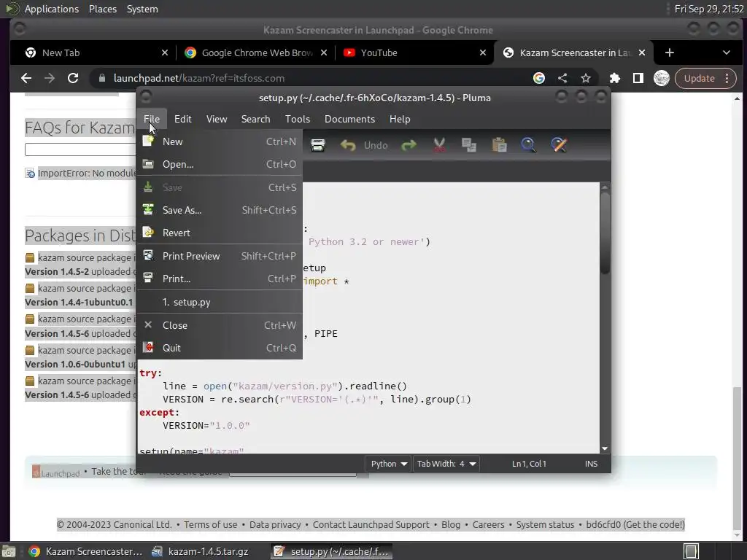Image resolution: width=747 pixels, height=560 pixels.
Task: Click the Undo arrow in Pluma toolbar
Action: point(348,145)
